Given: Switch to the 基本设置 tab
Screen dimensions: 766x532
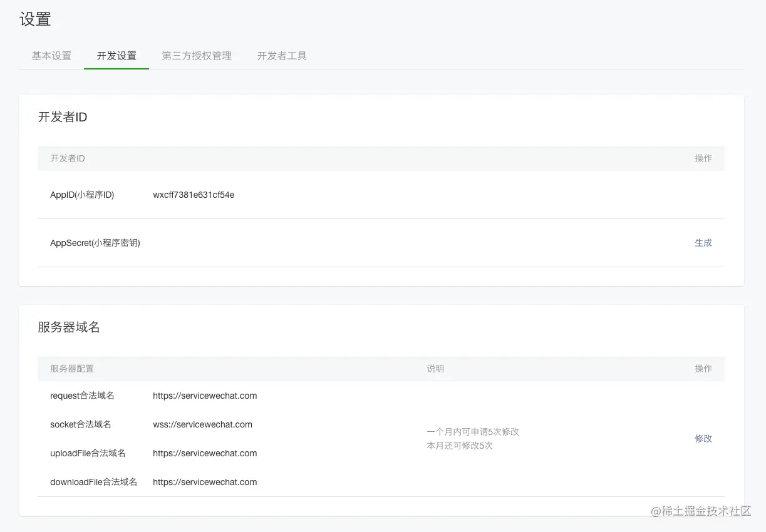Looking at the screenshot, I should point(51,56).
